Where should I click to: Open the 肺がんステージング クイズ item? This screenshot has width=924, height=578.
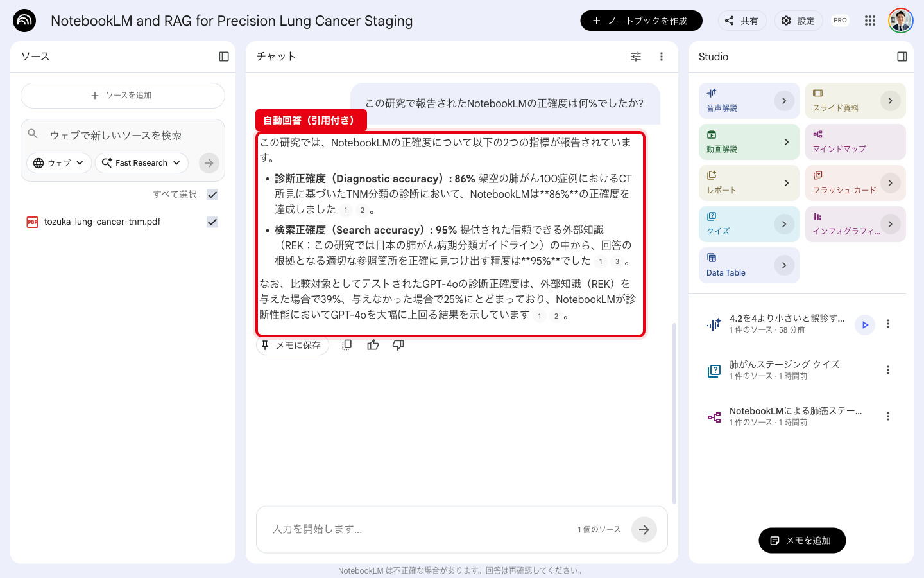pyautogui.click(x=785, y=370)
